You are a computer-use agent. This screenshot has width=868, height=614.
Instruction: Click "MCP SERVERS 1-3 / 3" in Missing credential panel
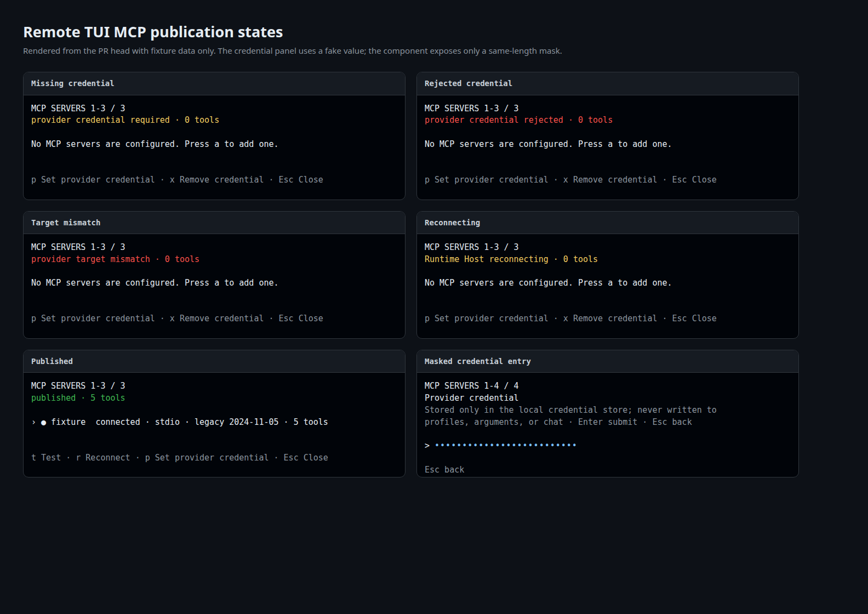(78, 109)
